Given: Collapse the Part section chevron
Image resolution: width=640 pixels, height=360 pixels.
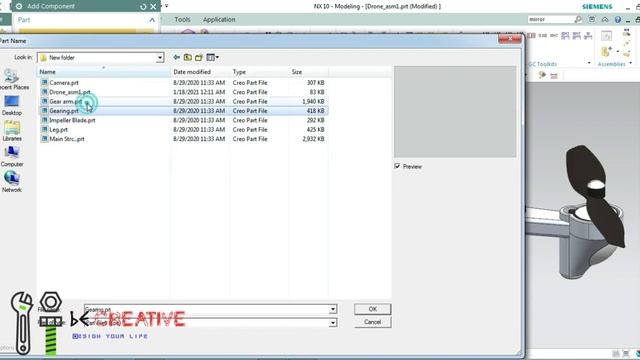Looking at the screenshot, I should pos(152,20).
